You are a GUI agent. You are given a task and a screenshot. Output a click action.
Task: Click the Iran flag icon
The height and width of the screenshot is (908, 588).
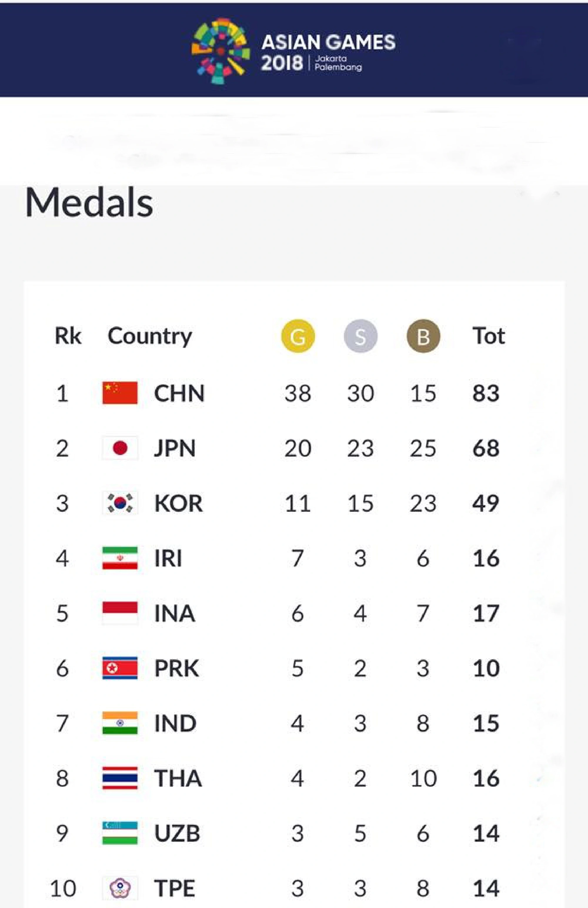121,558
